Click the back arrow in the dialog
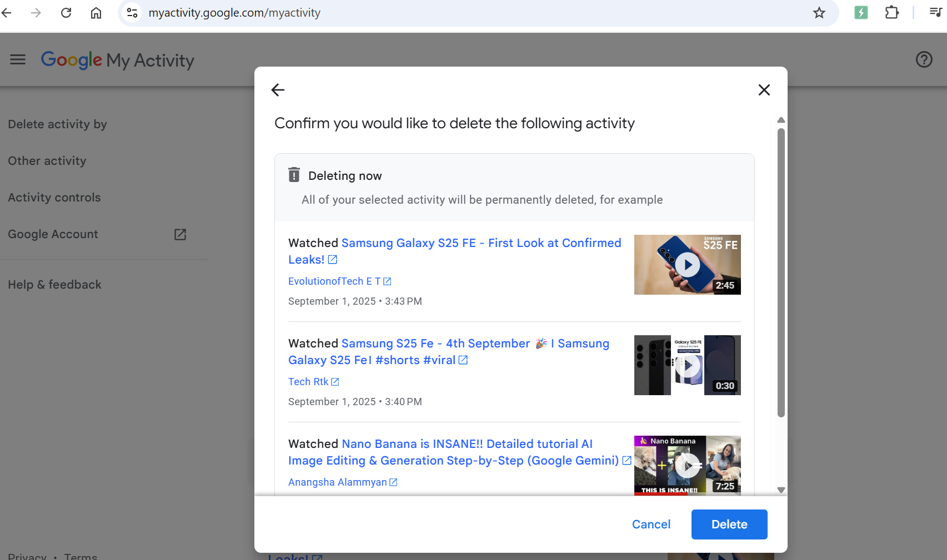947x560 pixels. 278,90
